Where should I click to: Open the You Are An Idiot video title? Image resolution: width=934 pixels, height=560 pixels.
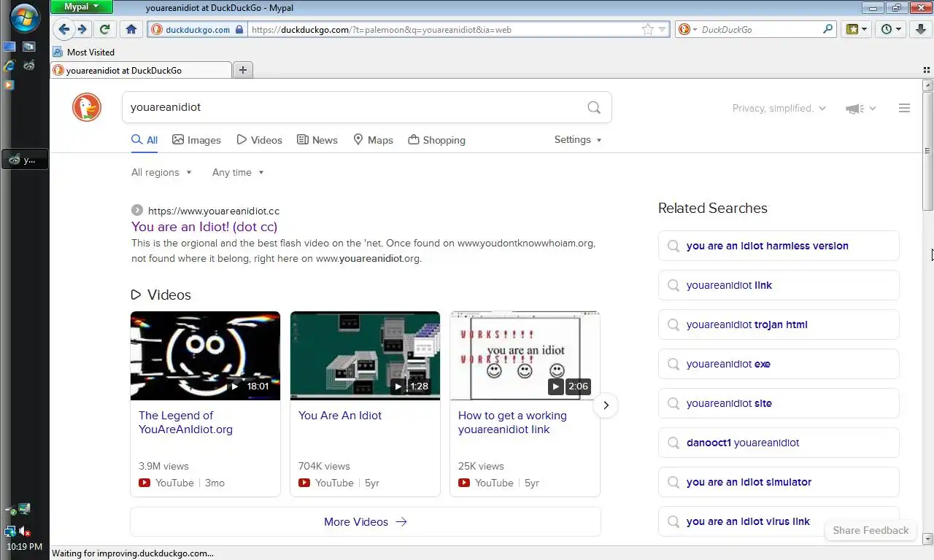340,416
